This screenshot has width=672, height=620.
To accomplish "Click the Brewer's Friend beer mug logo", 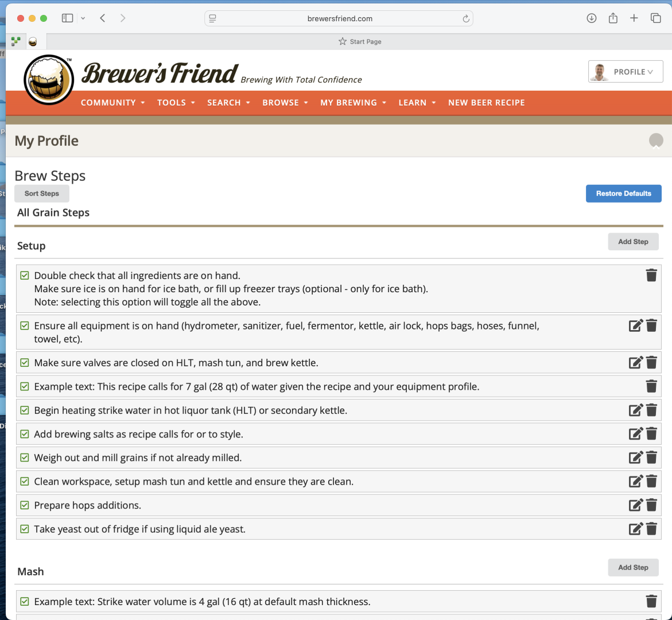I will click(49, 80).
